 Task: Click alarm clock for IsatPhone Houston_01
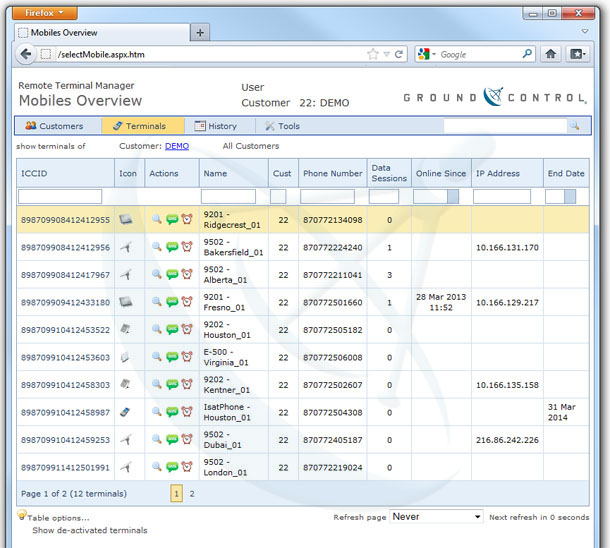coord(187,411)
